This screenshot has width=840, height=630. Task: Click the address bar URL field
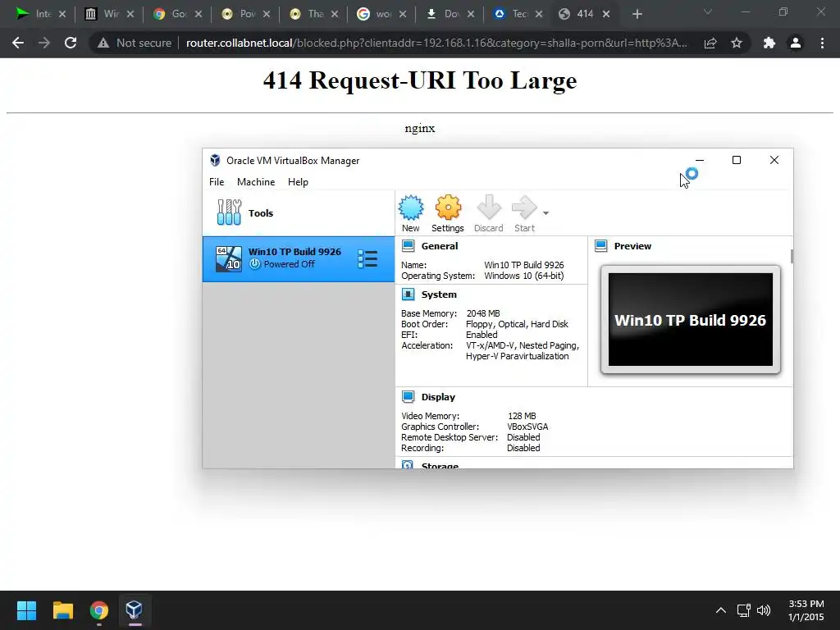point(436,43)
